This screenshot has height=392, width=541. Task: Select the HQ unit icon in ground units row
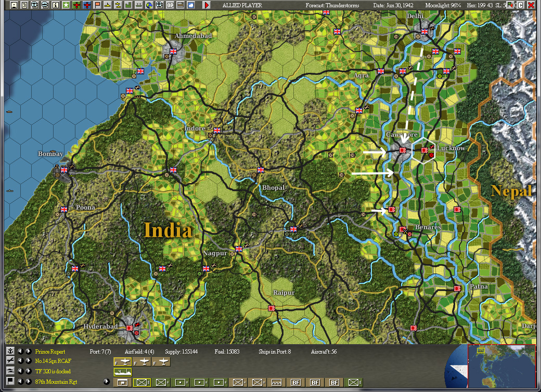[x=122, y=382]
